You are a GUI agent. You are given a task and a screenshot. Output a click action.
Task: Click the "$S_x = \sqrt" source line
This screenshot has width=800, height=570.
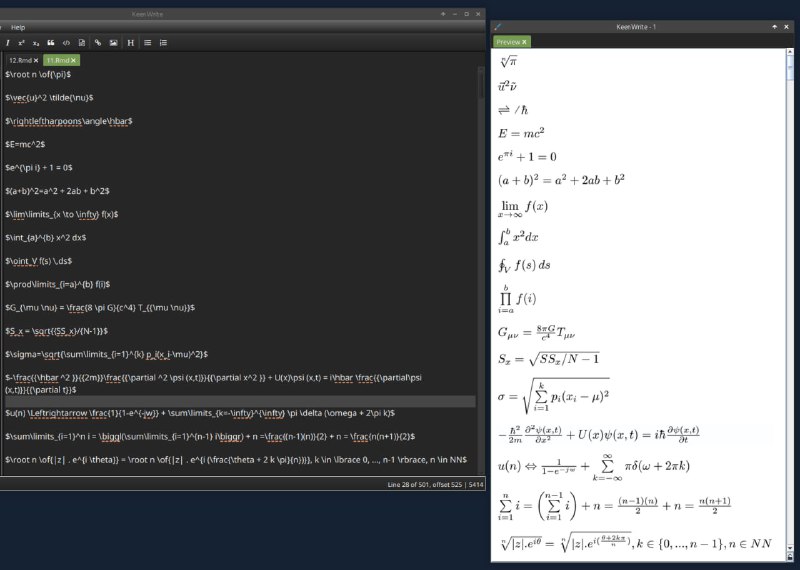pyautogui.click(x=56, y=331)
